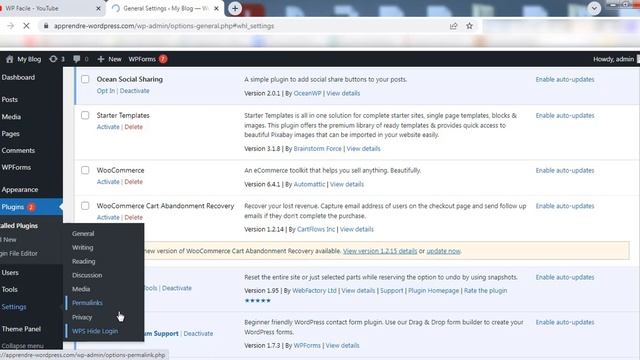Image resolution: width=640 pixels, height=360 pixels.
Task: Click the Plugins update count badge
Action: click(31, 207)
